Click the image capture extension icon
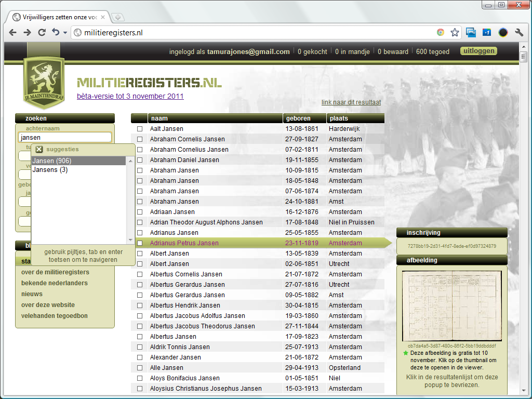Screen dimensions: 532x399 coord(471,32)
